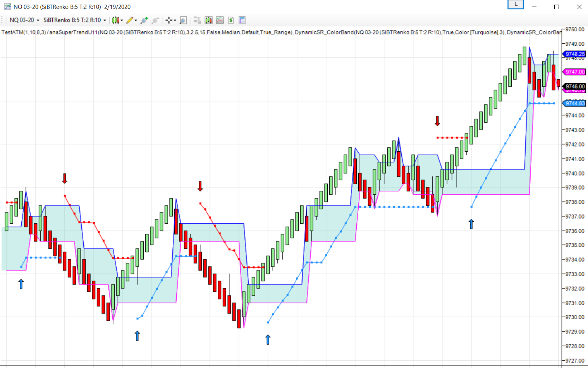Click the window title NQ 03-20 2/19/2020
The height and width of the screenshot is (368, 588).
click(72, 7)
